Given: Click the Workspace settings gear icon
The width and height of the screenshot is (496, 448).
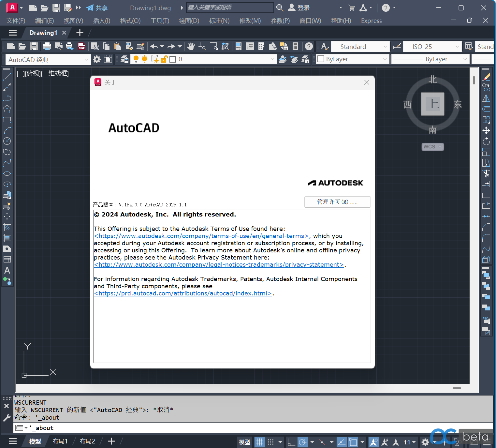Looking at the screenshot, I should [97, 59].
